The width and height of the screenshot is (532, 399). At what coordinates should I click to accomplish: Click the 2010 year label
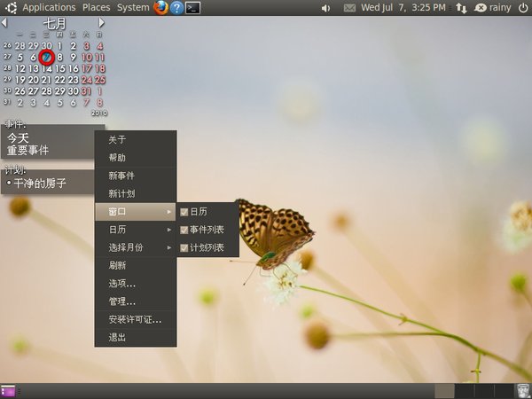tap(99, 113)
